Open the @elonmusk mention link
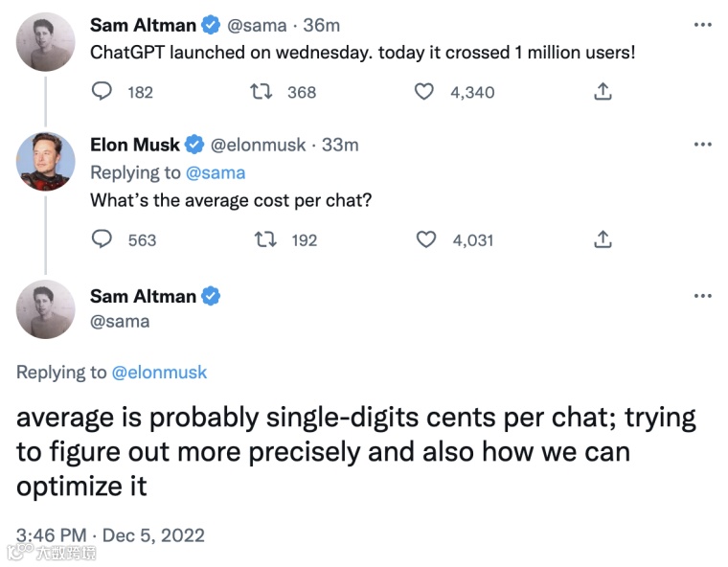 tap(159, 373)
